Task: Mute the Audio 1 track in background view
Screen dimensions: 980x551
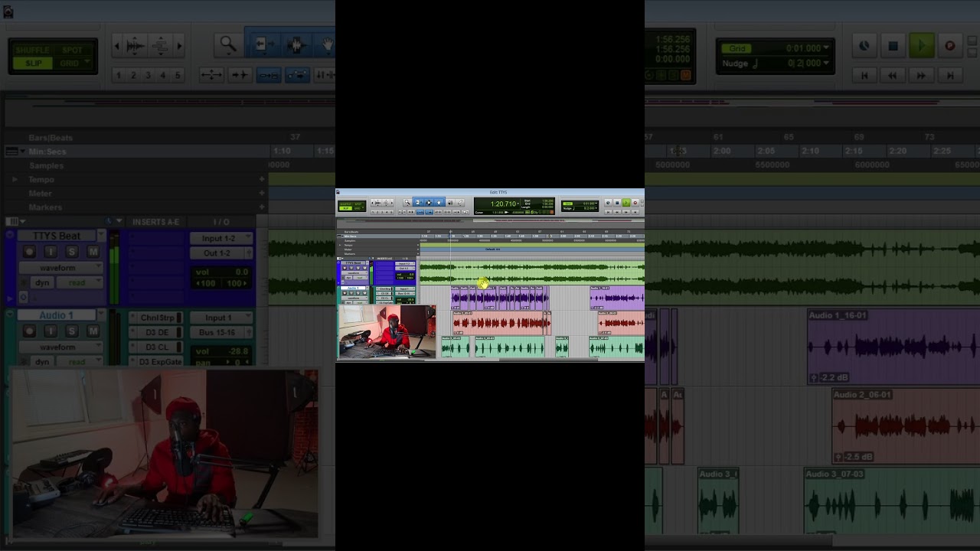Action: (93, 331)
